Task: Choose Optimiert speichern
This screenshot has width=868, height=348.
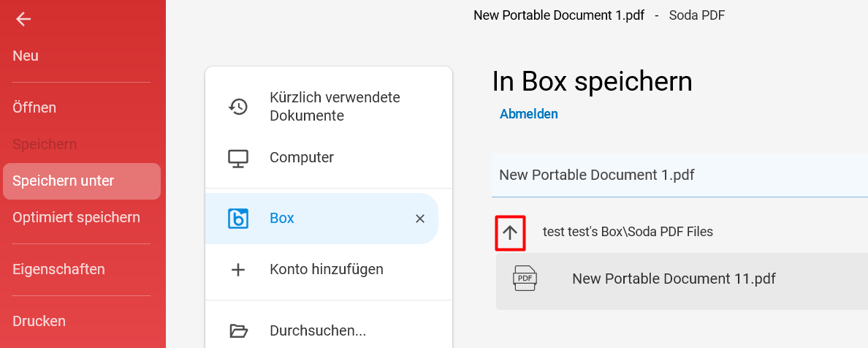Action: [x=77, y=217]
